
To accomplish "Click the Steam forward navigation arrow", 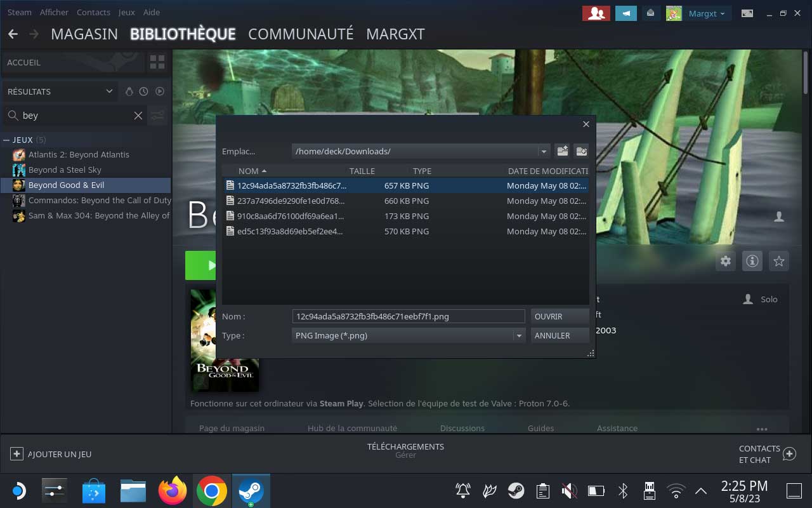I will pos(34,34).
